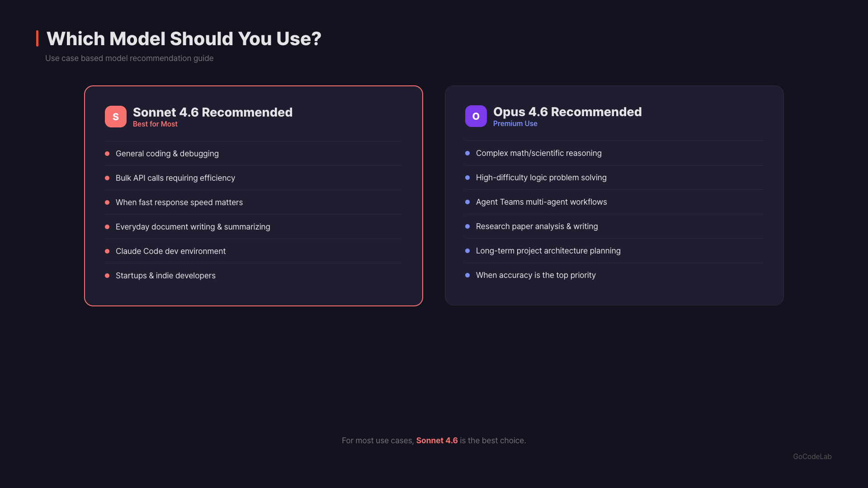Click the GoCodeLab watermark
The height and width of the screenshot is (488, 868).
pos(812,456)
